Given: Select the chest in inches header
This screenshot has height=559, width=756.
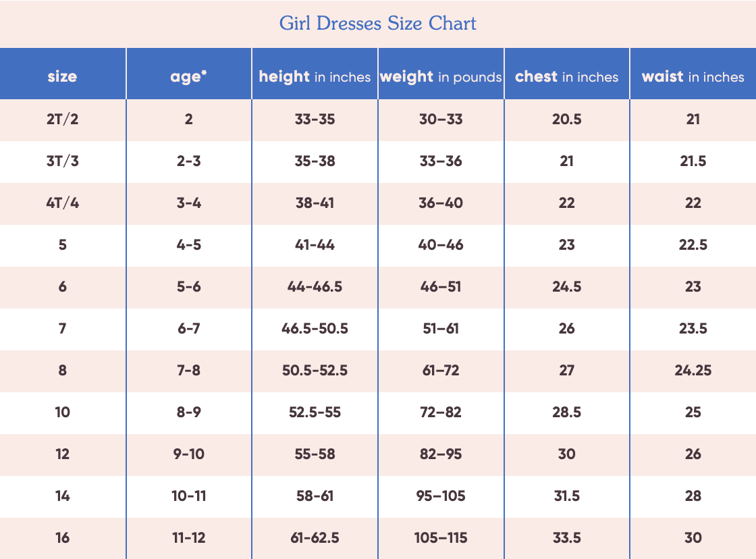Looking at the screenshot, I should [x=566, y=76].
